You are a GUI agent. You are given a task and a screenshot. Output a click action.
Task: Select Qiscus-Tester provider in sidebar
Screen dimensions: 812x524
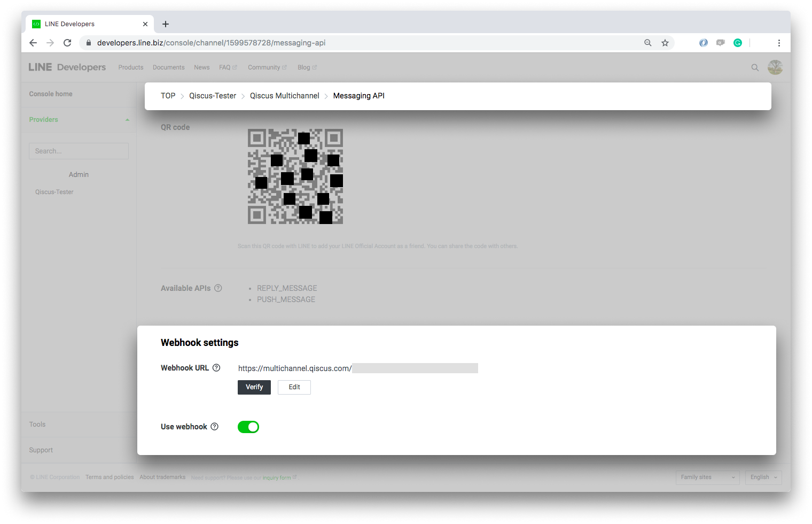[x=54, y=192]
